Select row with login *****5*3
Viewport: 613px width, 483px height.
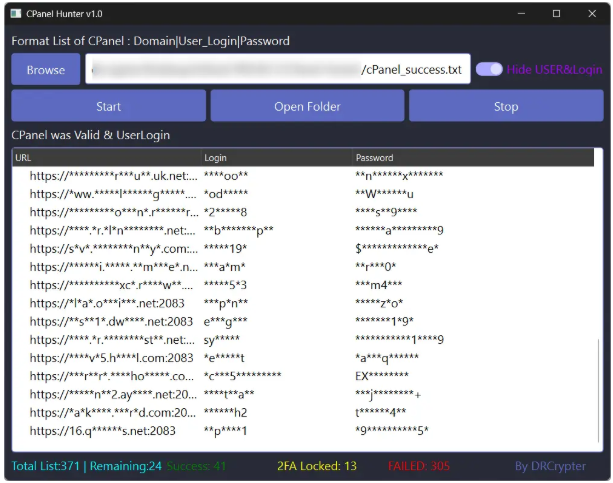click(303, 285)
